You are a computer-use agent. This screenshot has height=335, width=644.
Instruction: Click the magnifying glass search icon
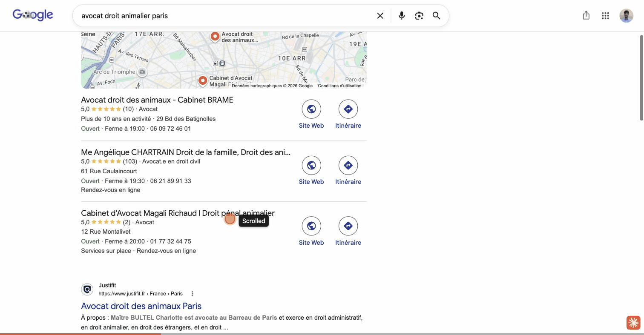click(436, 16)
